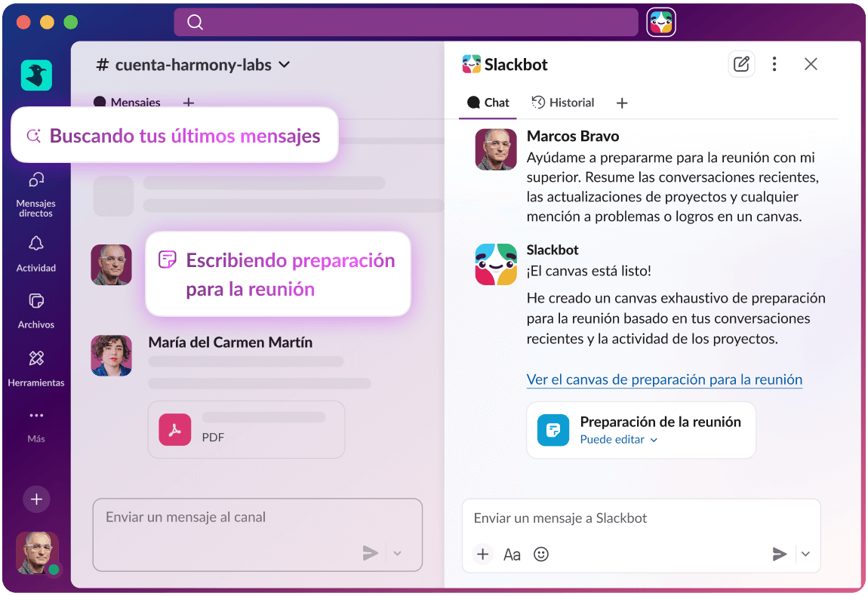Open the Puede editar permissions dropdown

pos(617,439)
